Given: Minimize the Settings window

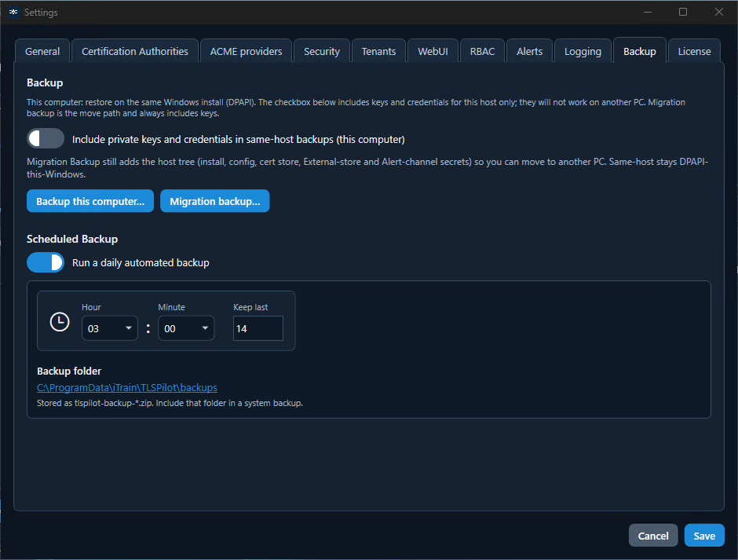Looking at the screenshot, I should click(x=648, y=12).
